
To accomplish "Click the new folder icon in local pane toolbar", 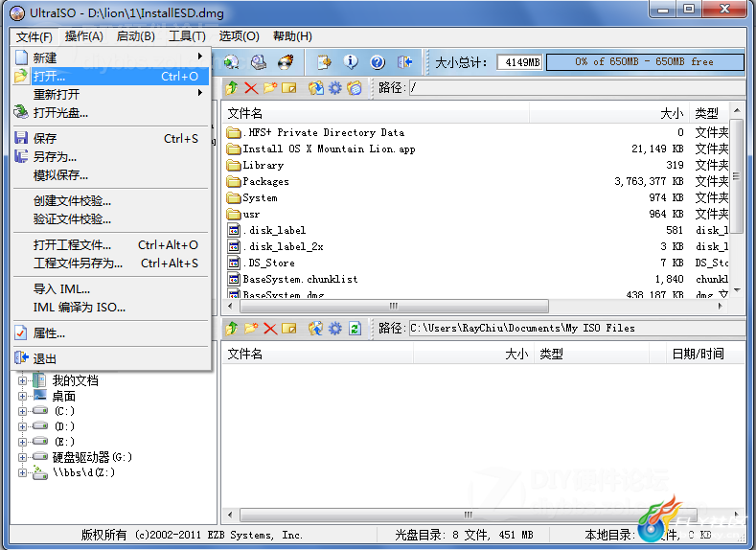I will (251, 329).
